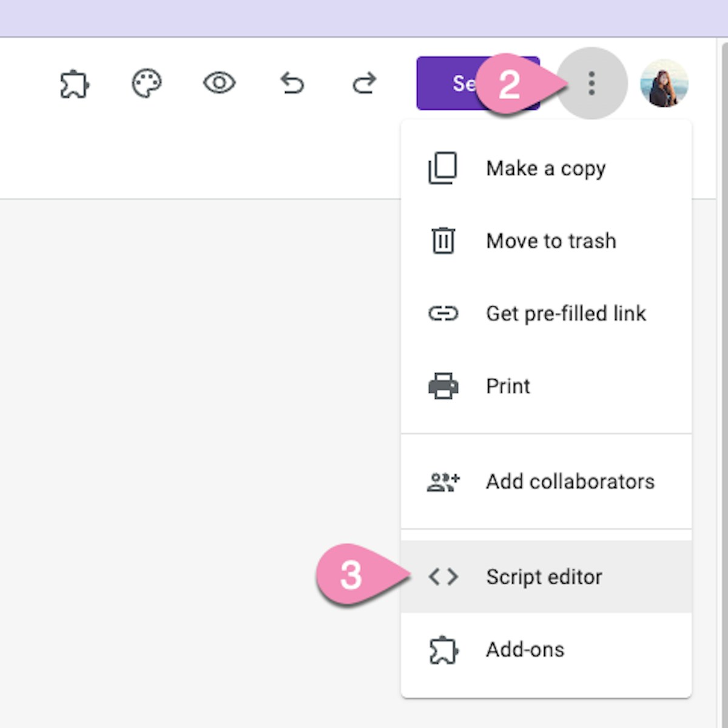Open the add-ons puzzle icon in toolbar
The image size is (728, 728).
74,84
